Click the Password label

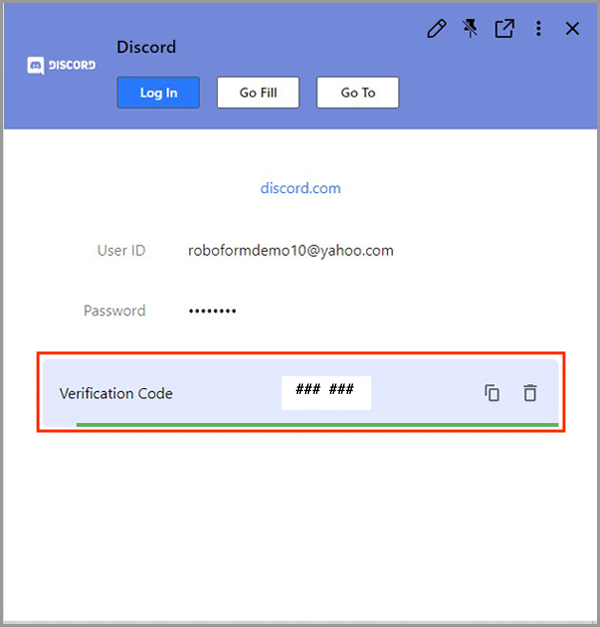coord(114,311)
